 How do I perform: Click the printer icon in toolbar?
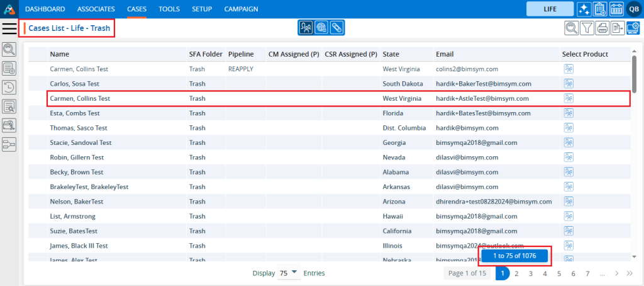tap(602, 28)
